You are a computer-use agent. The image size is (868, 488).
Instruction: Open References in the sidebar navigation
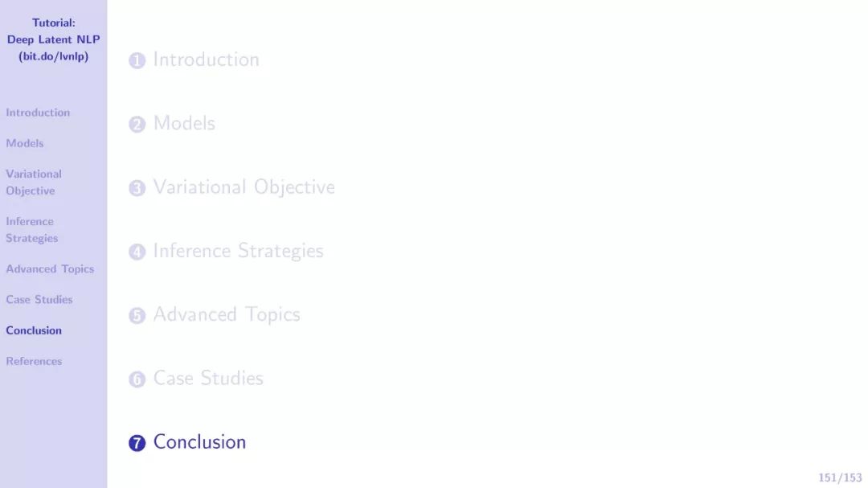(34, 361)
